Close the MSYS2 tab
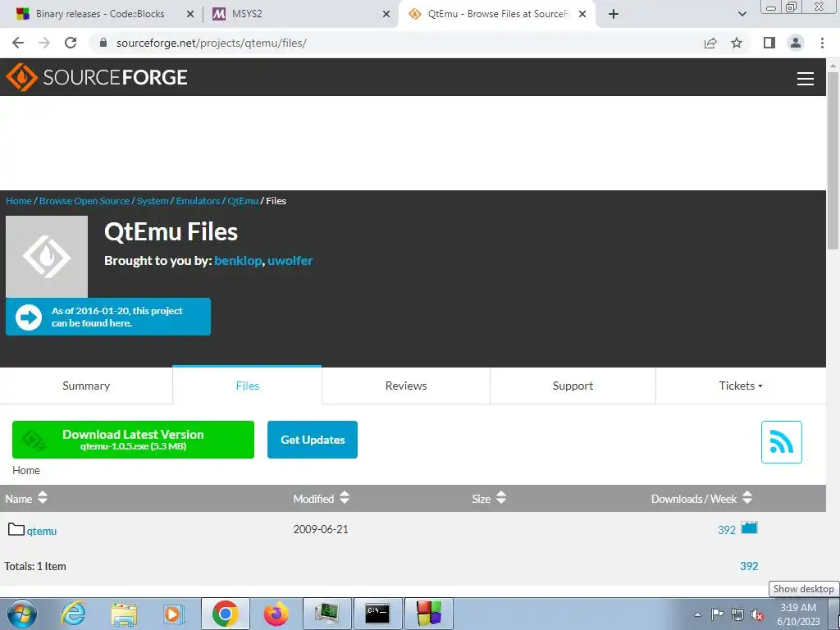 coord(386,15)
